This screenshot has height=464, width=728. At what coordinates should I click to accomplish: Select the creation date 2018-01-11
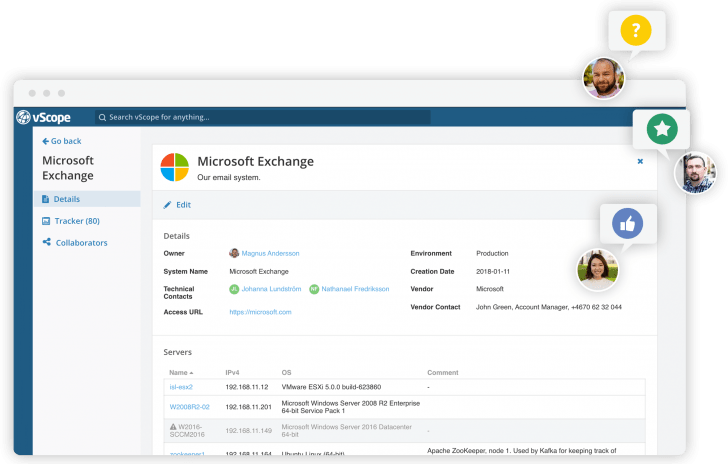coord(493,272)
